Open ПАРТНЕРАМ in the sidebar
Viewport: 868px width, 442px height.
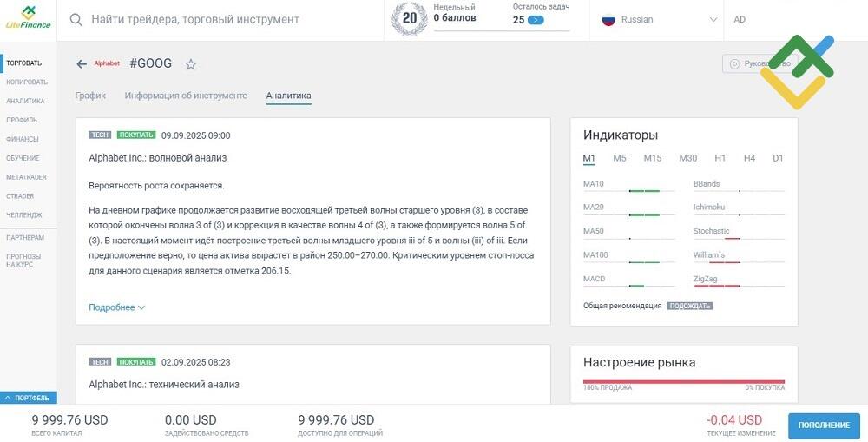[25, 238]
